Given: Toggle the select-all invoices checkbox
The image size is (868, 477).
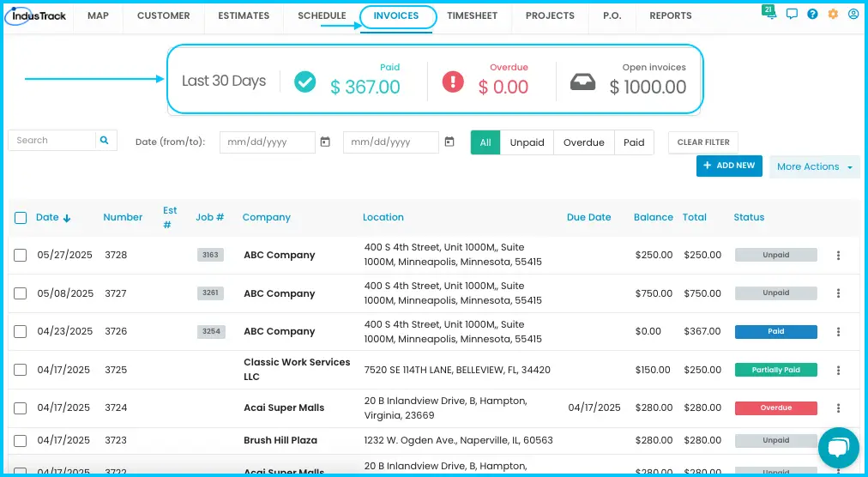Looking at the screenshot, I should (x=21, y=218).
